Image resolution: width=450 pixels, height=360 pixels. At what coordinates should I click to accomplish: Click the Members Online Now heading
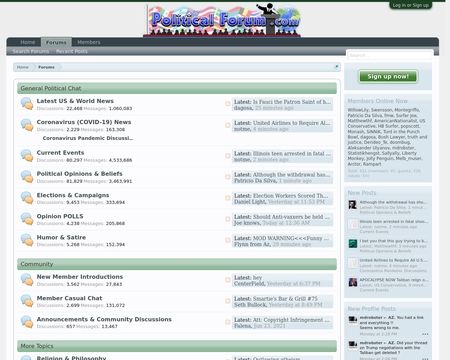(x=377, y=101)
